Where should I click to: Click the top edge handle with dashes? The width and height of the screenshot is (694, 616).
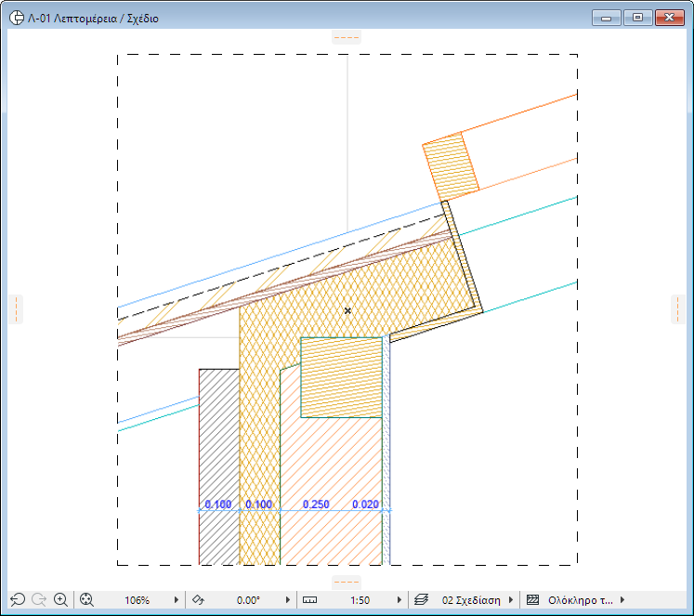pos(347,37)
